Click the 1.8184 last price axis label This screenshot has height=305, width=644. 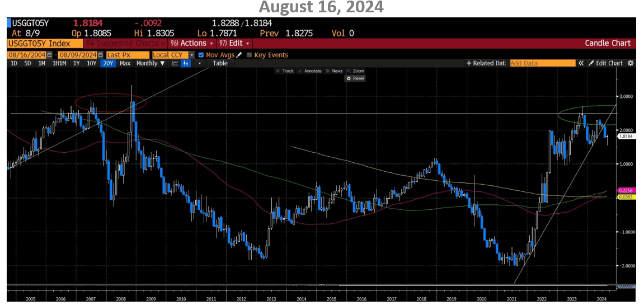click(627, 137)
